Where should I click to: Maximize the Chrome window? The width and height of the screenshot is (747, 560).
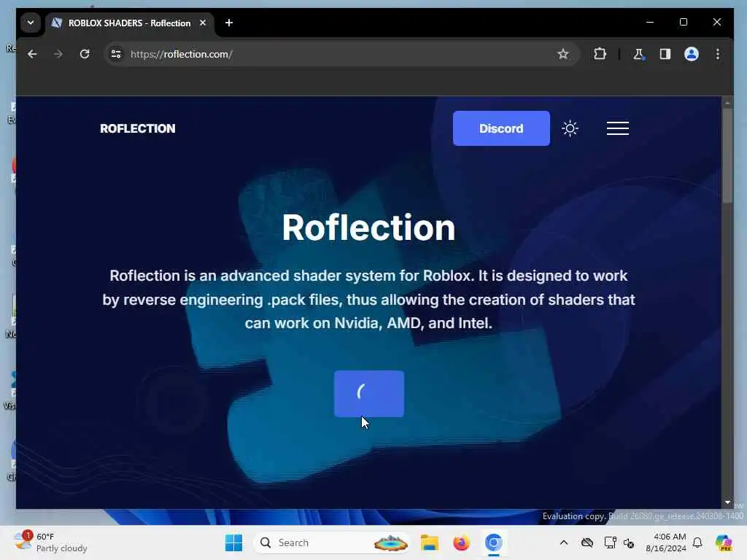[683, 23]
